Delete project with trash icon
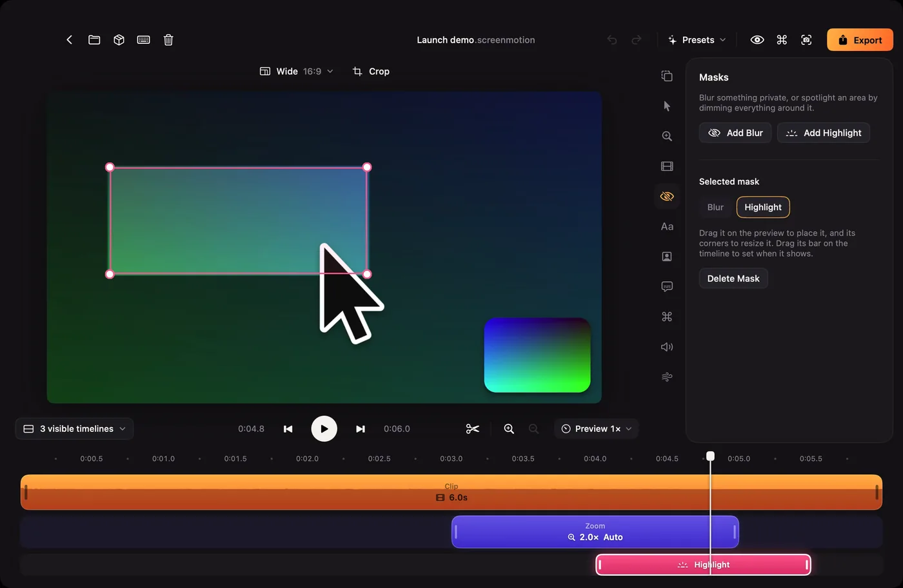 (x=168, y=40)
